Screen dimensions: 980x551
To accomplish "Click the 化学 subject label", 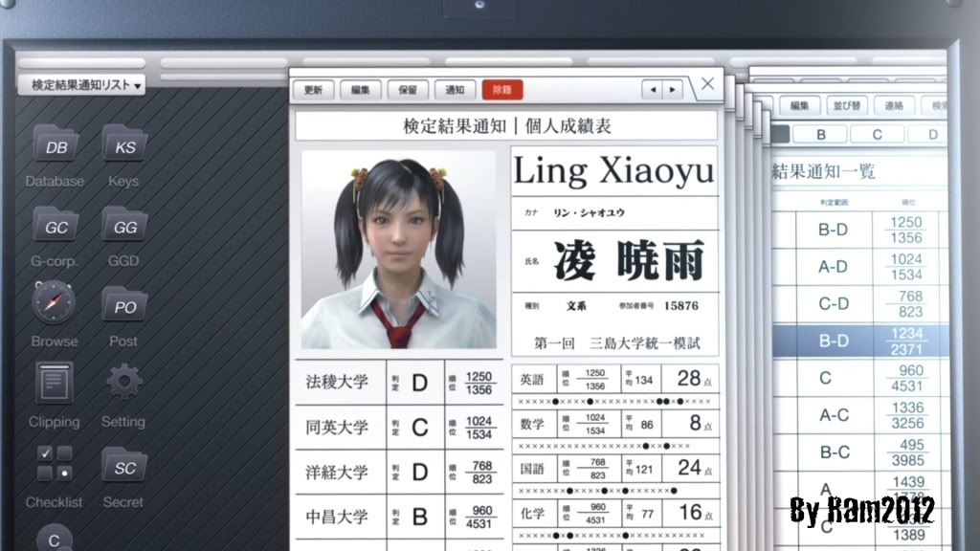I will tap(532, 514).
